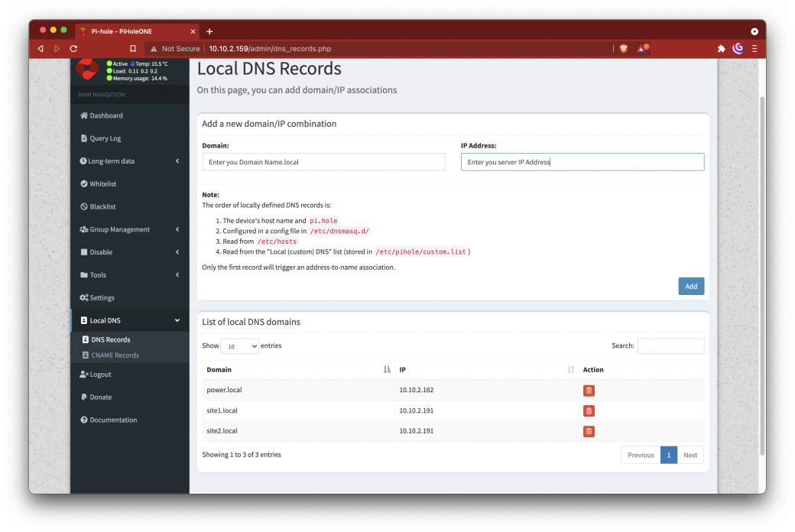Click the Search box above table

(x=670, y=346)
